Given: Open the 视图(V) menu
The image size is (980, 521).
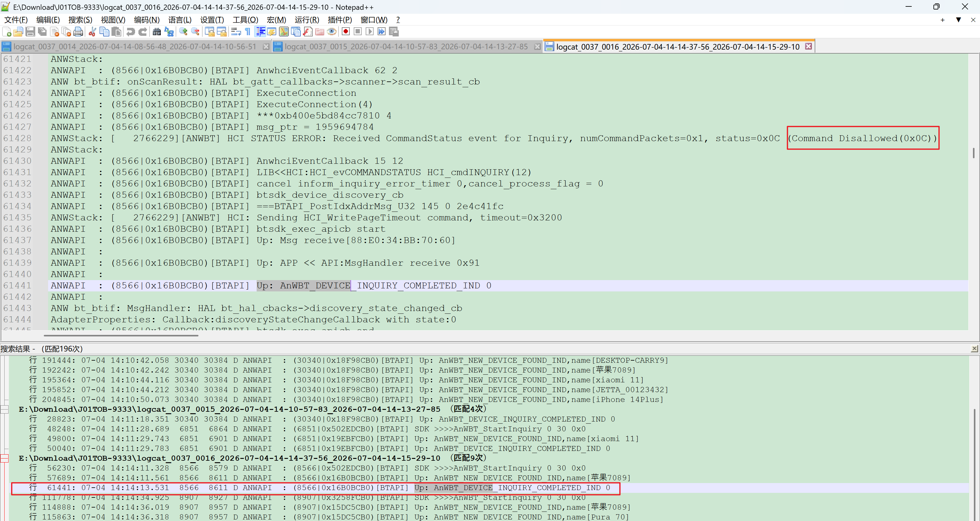Looking at the screenshot, I should coord(113,20).
